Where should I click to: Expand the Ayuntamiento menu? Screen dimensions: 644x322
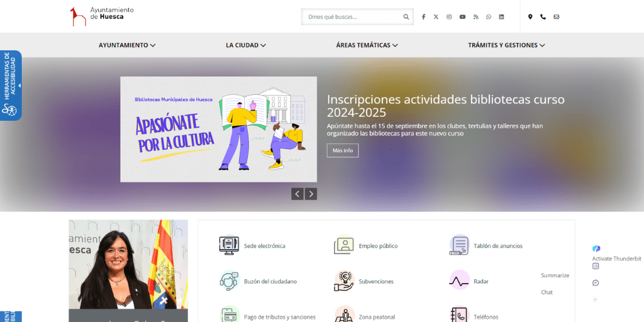[127, 45]
